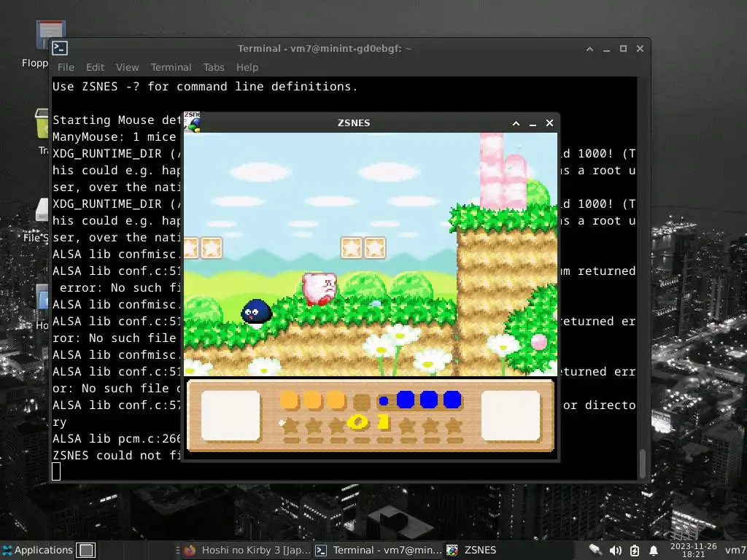Maximize the Terminal window
This screenshot has width=747, height=560.
[623, 49]
